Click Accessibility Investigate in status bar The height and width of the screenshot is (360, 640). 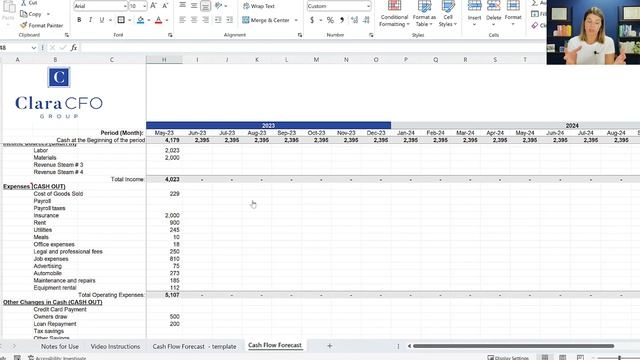pyautogui.click(x=57, y=358)
